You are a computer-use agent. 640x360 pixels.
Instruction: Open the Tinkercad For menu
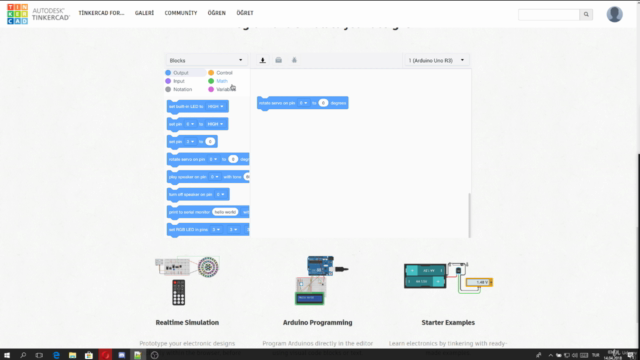[x=101, y=13]
